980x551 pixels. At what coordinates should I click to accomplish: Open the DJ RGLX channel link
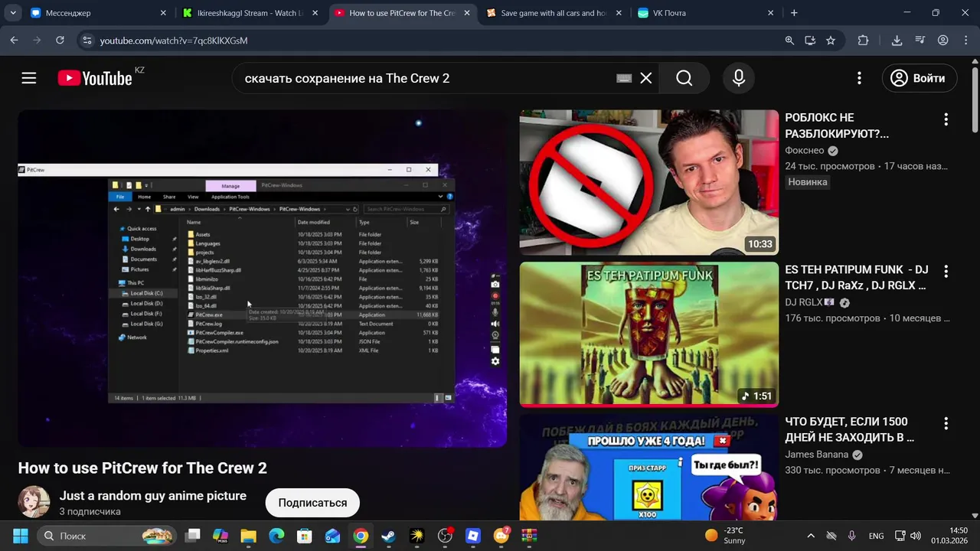point(804,302)
